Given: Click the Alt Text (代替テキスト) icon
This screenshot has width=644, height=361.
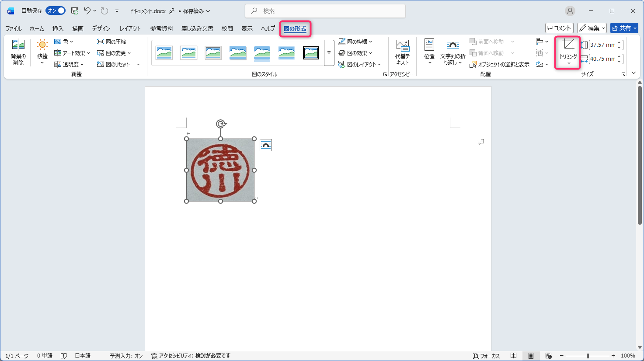Looking at the screenshot, I should (402, 45).
